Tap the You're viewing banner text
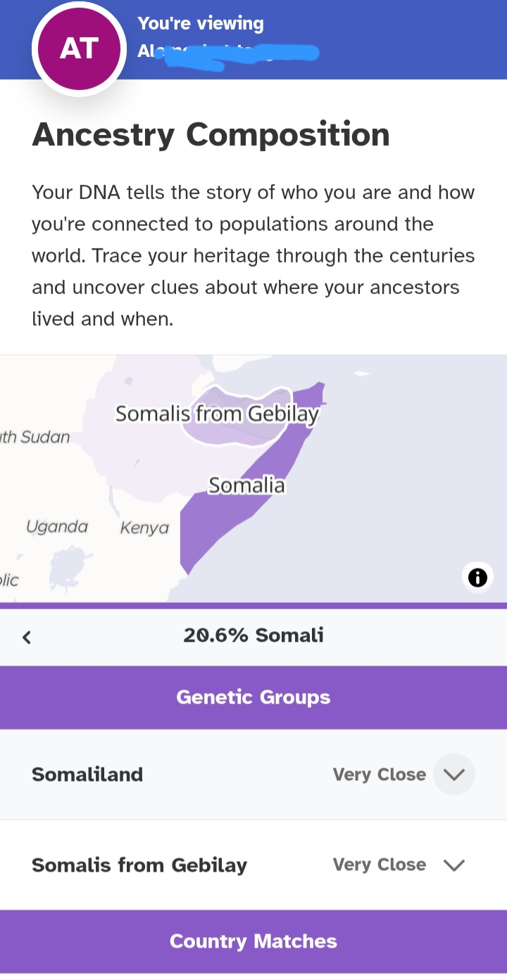 [x=201, y=24]
